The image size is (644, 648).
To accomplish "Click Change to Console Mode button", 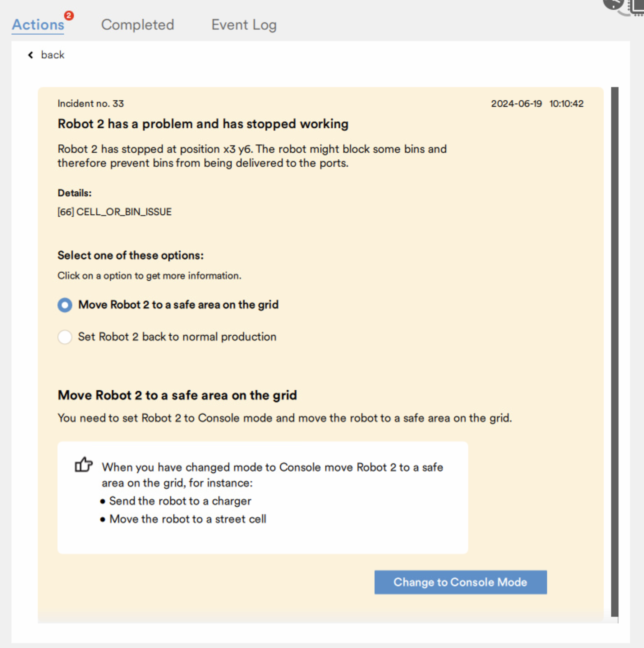I will point(460,582).
